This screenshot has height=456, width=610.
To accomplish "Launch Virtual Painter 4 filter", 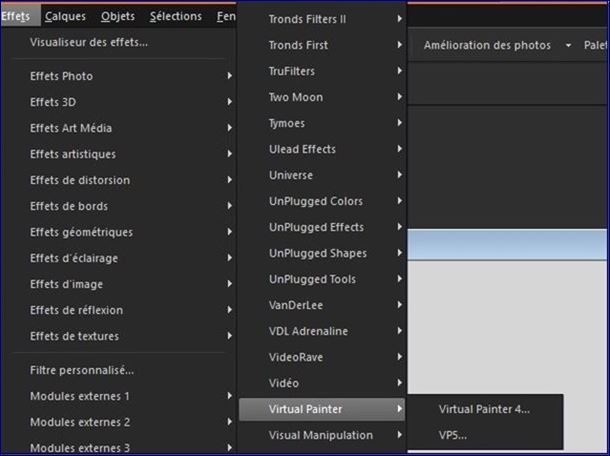I will (x=485, y=409).
